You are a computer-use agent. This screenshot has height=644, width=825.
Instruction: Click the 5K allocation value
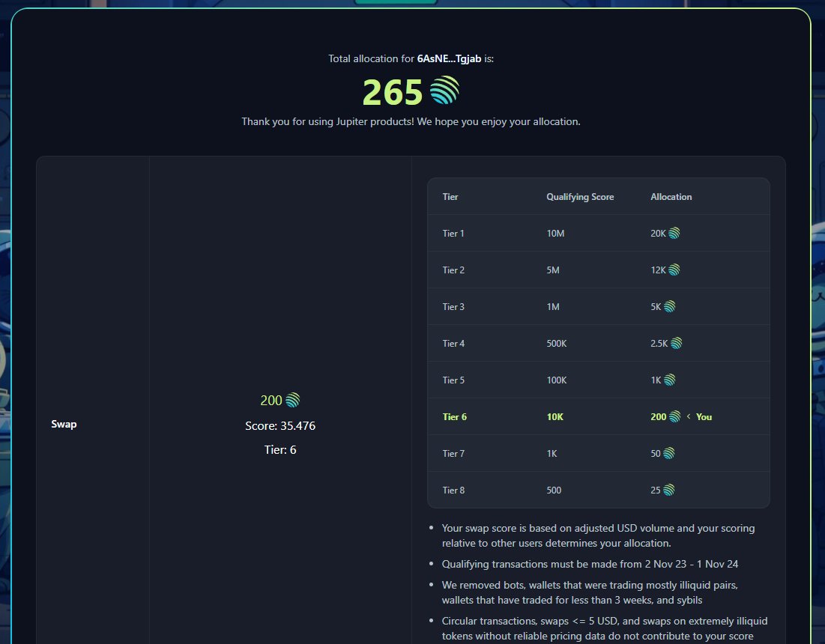[x=656, y=307]
